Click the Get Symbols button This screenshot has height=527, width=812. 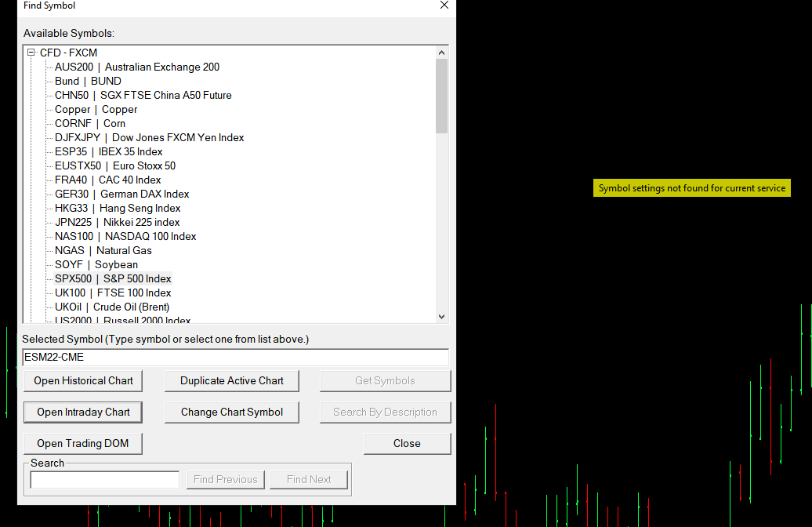pyautogui.click(x=386, y=381)
